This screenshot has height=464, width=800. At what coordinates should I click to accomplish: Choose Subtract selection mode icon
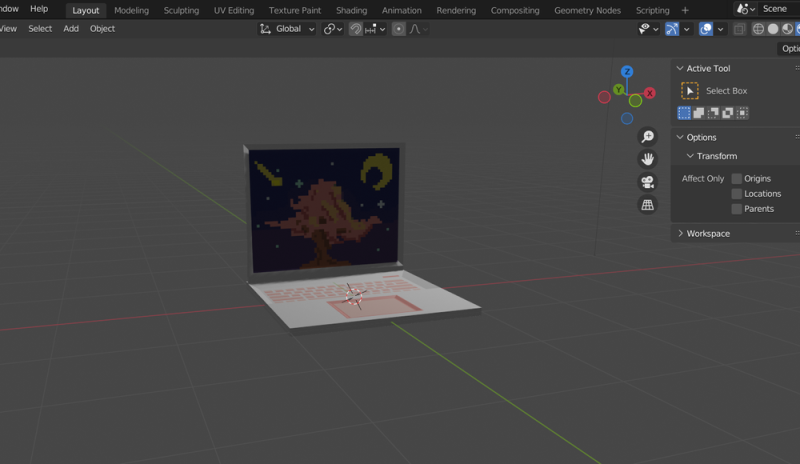[713, 113]
